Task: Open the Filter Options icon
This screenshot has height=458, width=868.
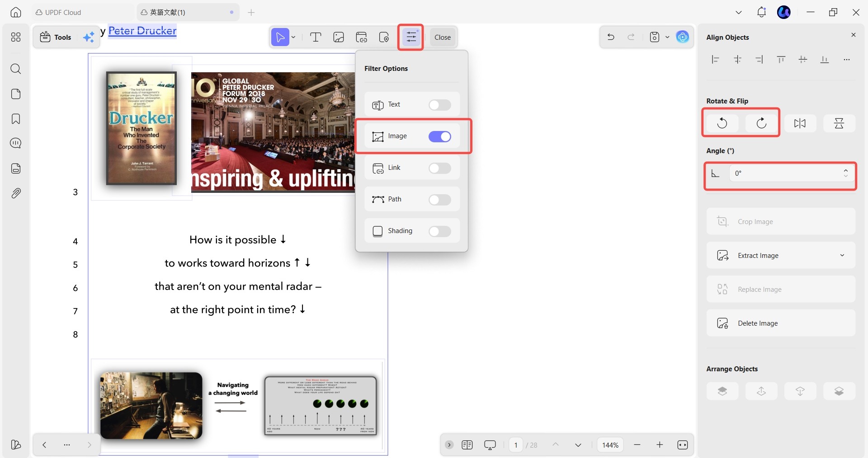Action: click(411, 37)
